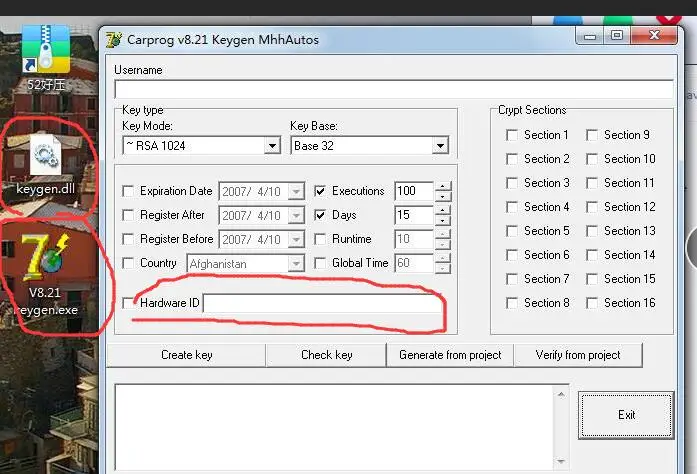Check Section 6 checkbox

(512, 255)
